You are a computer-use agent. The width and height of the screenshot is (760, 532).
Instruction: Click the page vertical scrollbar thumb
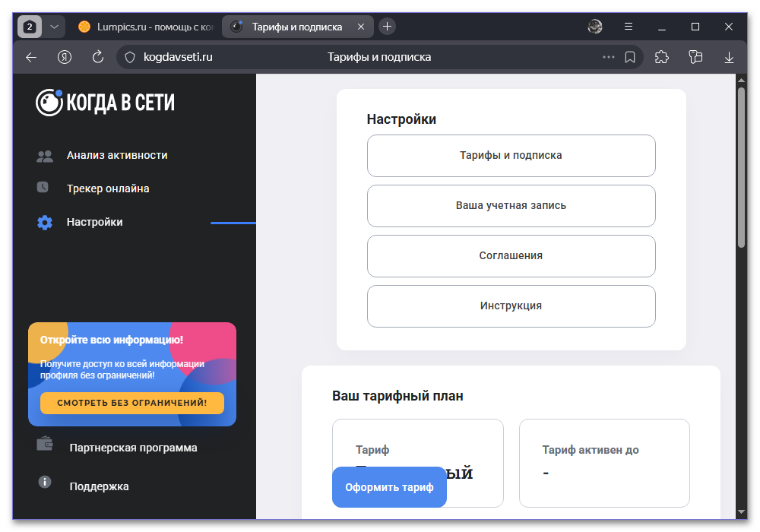tap(741, 167)
